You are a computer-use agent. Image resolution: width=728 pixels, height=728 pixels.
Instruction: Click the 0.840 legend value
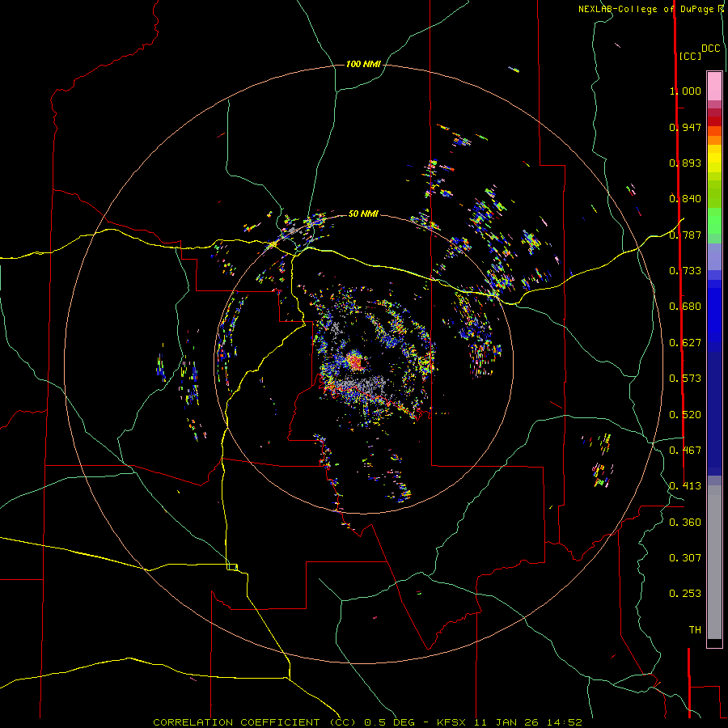coord(685,199)
